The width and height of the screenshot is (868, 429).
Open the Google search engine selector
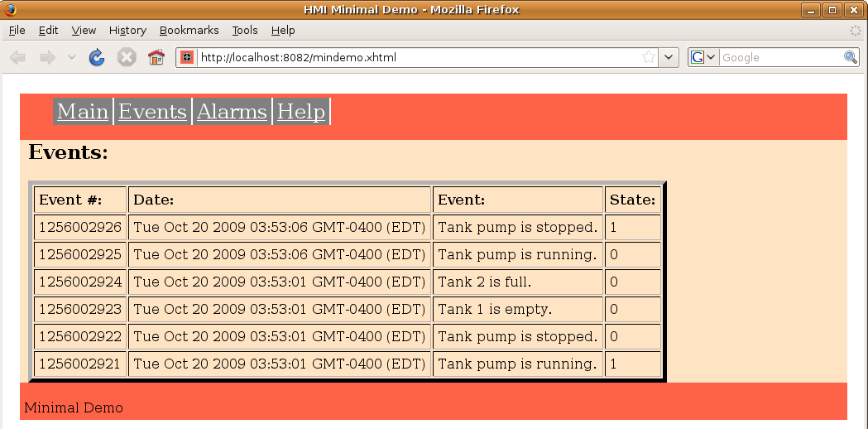click(703, 57)
